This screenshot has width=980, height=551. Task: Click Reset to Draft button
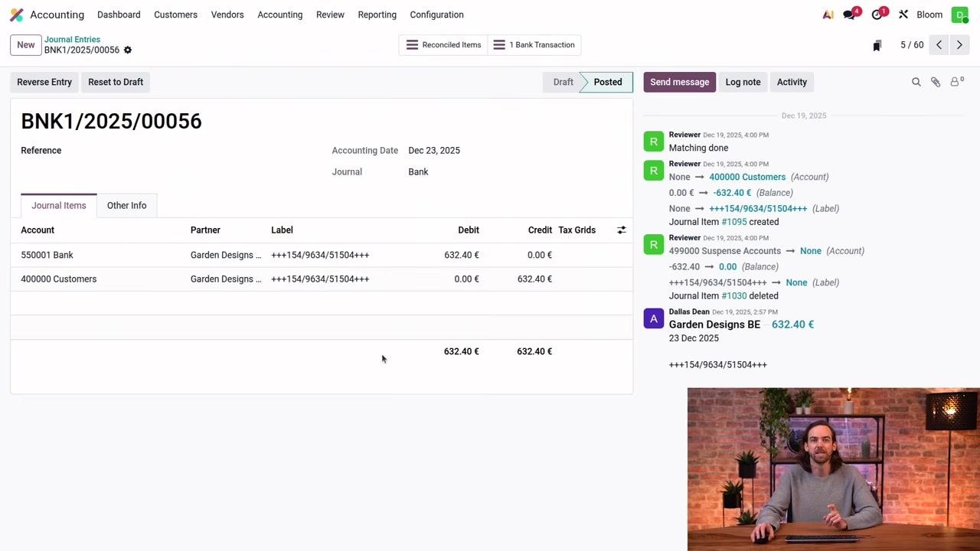click(x=116, y=82)
